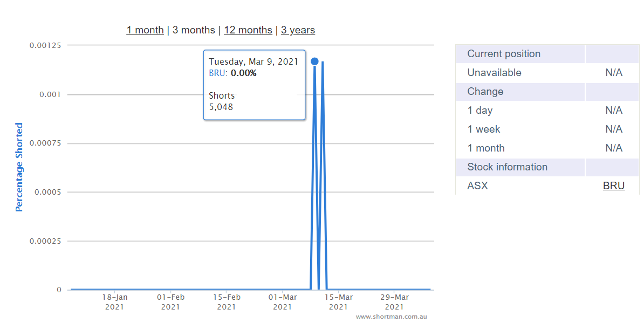Click the 01-Feb 2021 axis label

[x=170, y=301]
